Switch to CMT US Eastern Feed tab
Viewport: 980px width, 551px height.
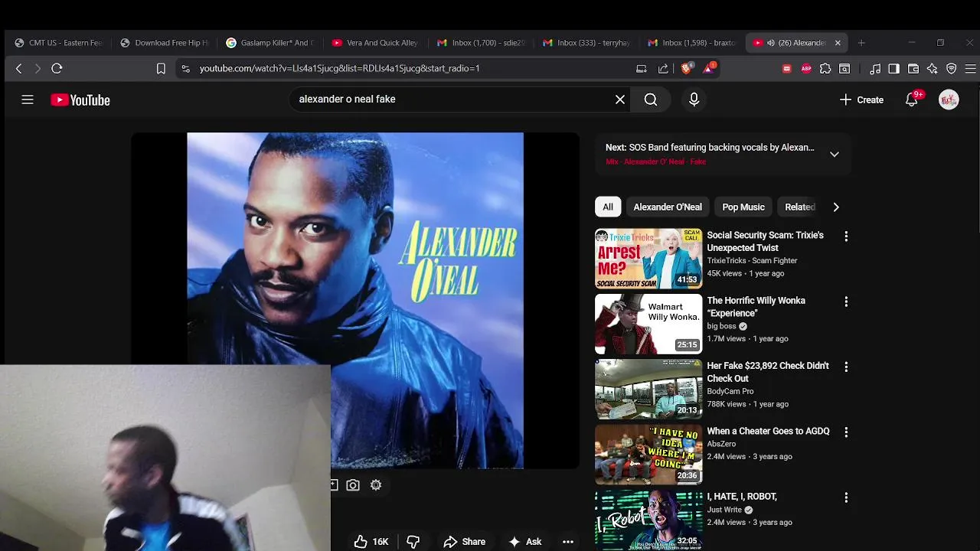pyautogui.click(x=59, y=43)
